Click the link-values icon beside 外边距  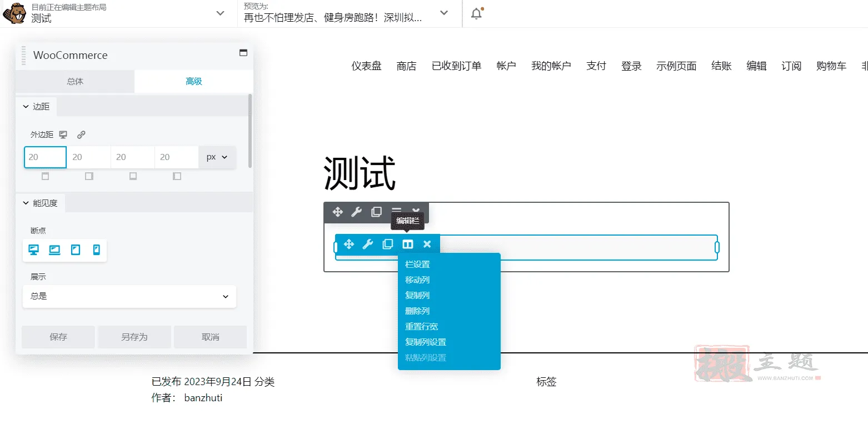[81, 134]
